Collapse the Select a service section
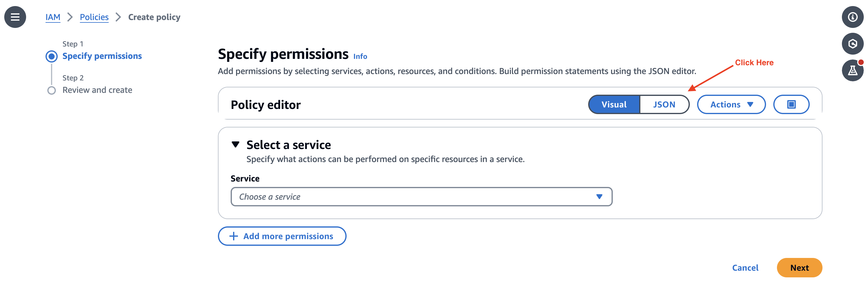 tap(236, 144)
